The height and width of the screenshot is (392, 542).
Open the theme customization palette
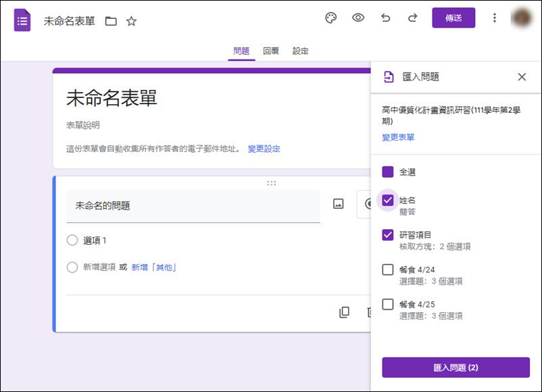pos(330,18)
